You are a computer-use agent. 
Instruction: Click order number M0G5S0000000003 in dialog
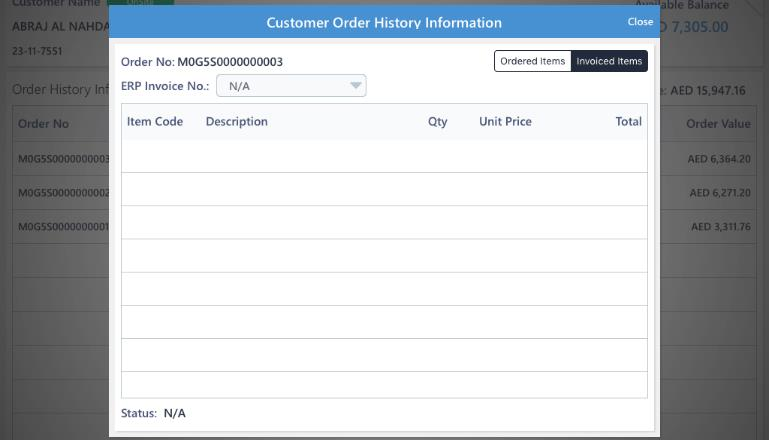(x=230, y=62)
